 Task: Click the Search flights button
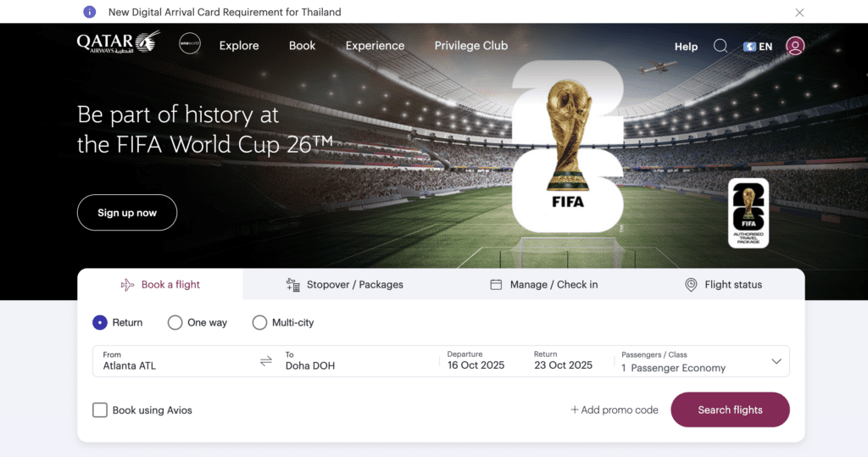[x=730, y=410]
